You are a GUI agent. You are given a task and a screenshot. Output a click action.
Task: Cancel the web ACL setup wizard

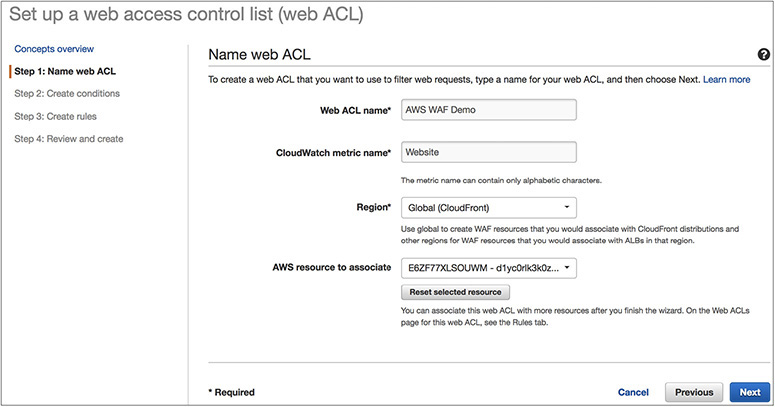click(x=633, y=392)
